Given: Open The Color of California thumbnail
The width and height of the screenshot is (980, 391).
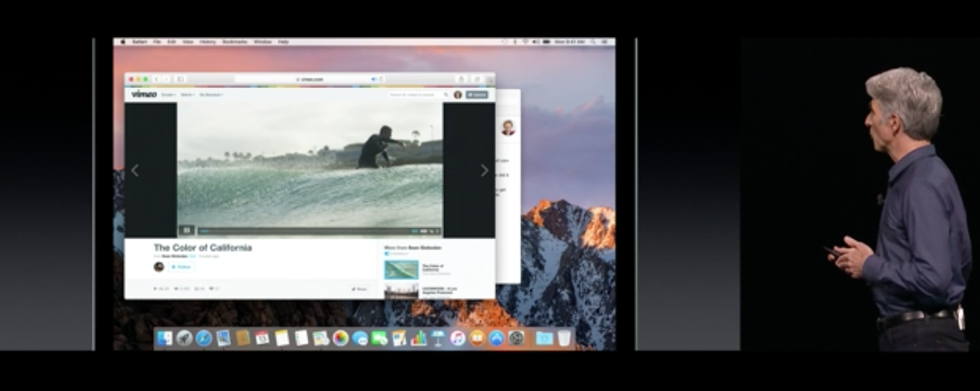Looking at the screenshot, I should (x=401, y=269).
